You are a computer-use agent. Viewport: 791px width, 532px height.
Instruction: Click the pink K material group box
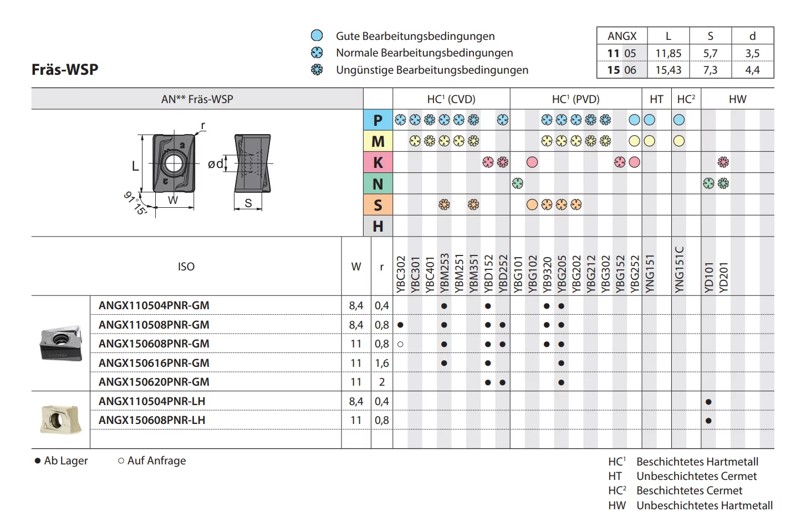pos(377,162)
